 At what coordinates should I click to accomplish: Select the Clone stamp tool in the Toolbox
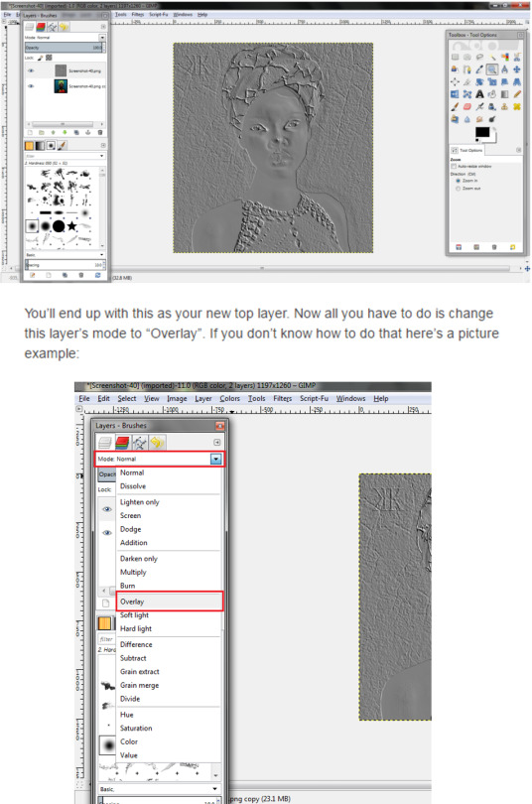pyautogui.click(x=505, y=106)
